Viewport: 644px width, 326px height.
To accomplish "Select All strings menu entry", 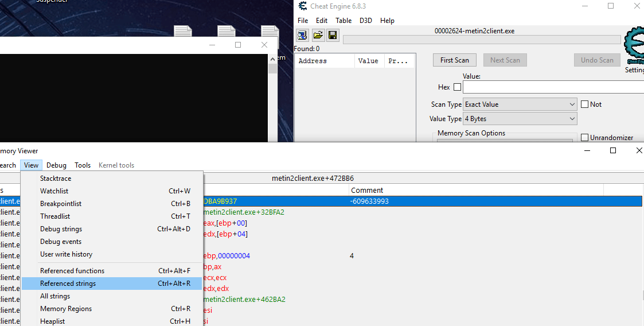I will pos(112,296).
